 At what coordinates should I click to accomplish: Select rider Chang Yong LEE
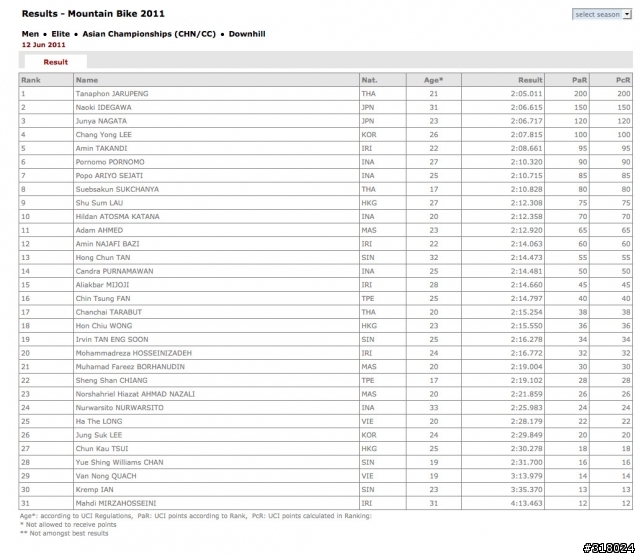point(104,135)
